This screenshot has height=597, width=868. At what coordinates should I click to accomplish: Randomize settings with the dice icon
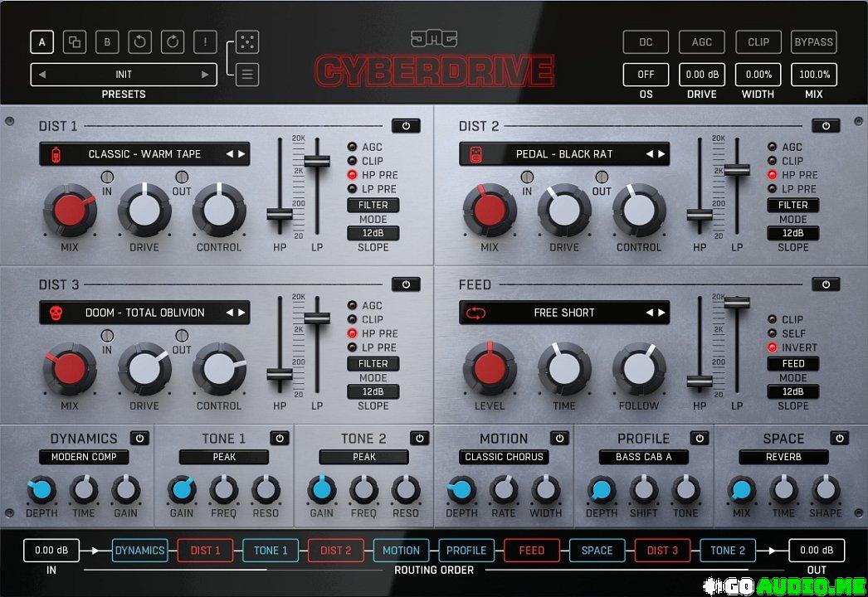coord(247,41)
